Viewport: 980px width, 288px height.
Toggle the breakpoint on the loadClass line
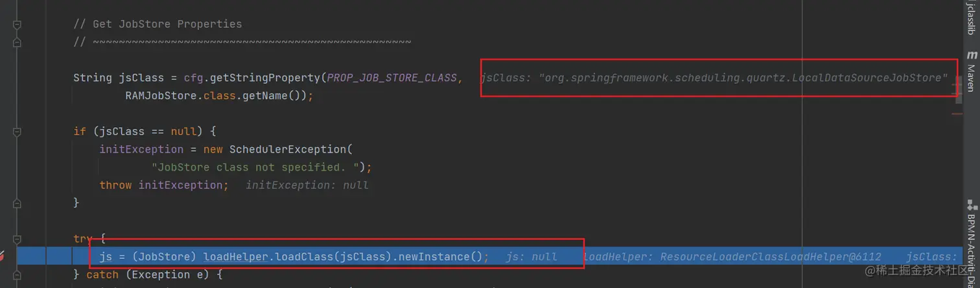pyautogui.click(x=2, y=256)
